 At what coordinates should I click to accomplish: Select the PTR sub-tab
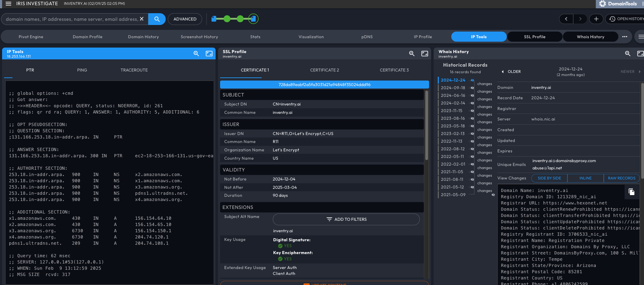point(30,70)
